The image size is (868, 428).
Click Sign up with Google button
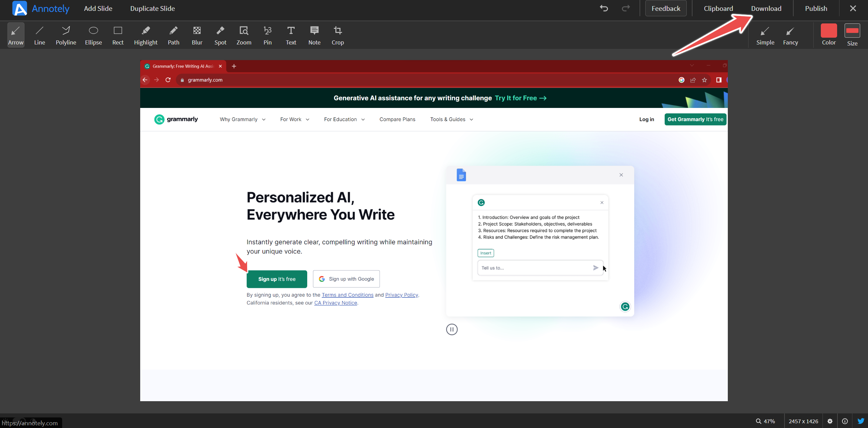click(346, 279)
